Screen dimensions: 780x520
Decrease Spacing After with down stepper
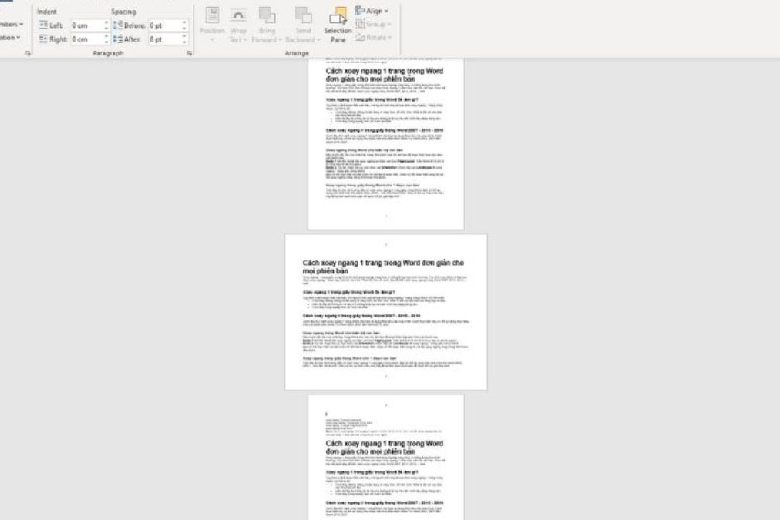(x=185, y=42)
